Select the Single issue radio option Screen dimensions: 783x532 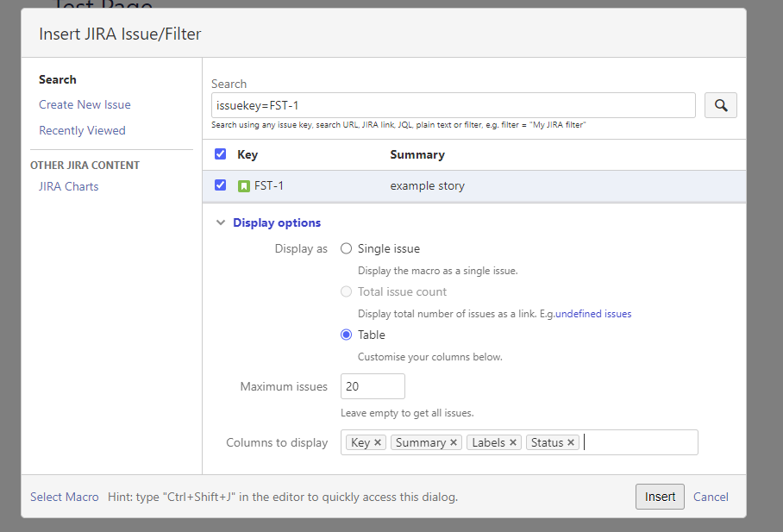click(346, 249)
